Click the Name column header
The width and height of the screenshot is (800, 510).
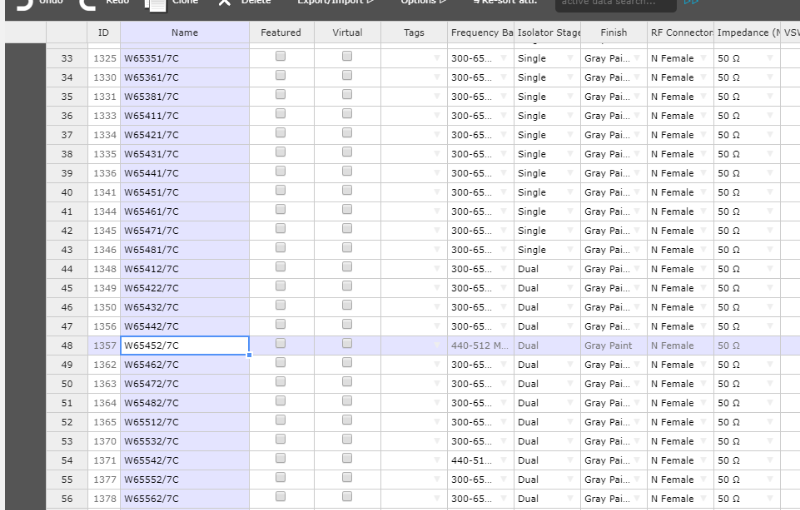tap(185, 33)
